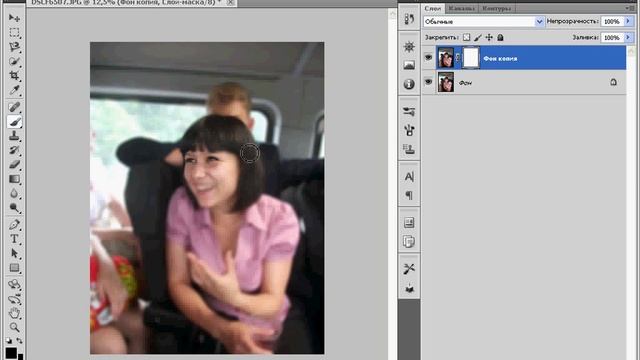Open the Tool Presets crossed-tools icon
Screen dimensions: 640x360
pyautogui.click(x=409, y=269)
